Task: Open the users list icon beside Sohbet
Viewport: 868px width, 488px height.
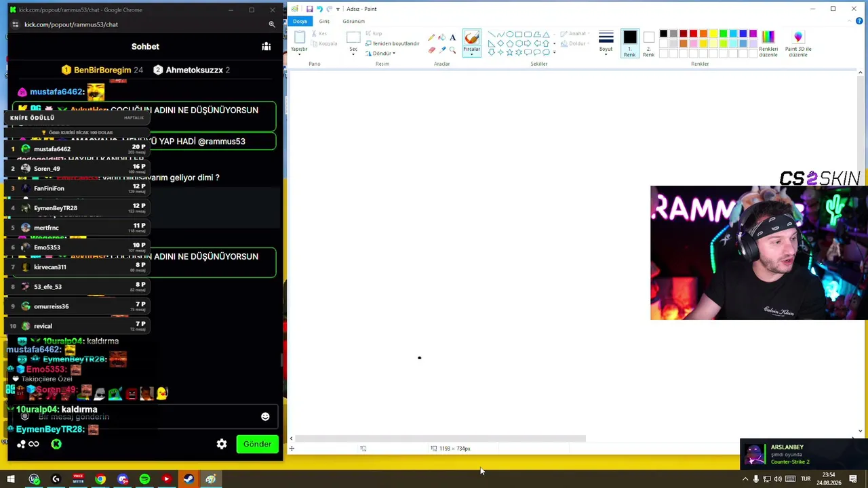Action: 266,47
